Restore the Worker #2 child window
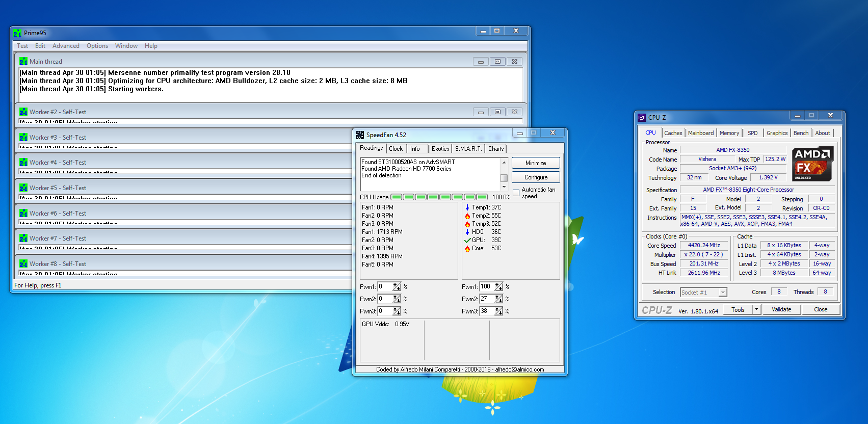This screenshot has width=868, height=424. click(x=497, y=112)
